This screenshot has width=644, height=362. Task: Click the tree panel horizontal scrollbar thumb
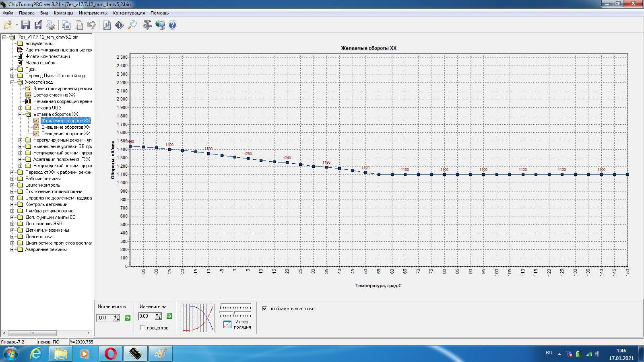[x=32, y=333]
